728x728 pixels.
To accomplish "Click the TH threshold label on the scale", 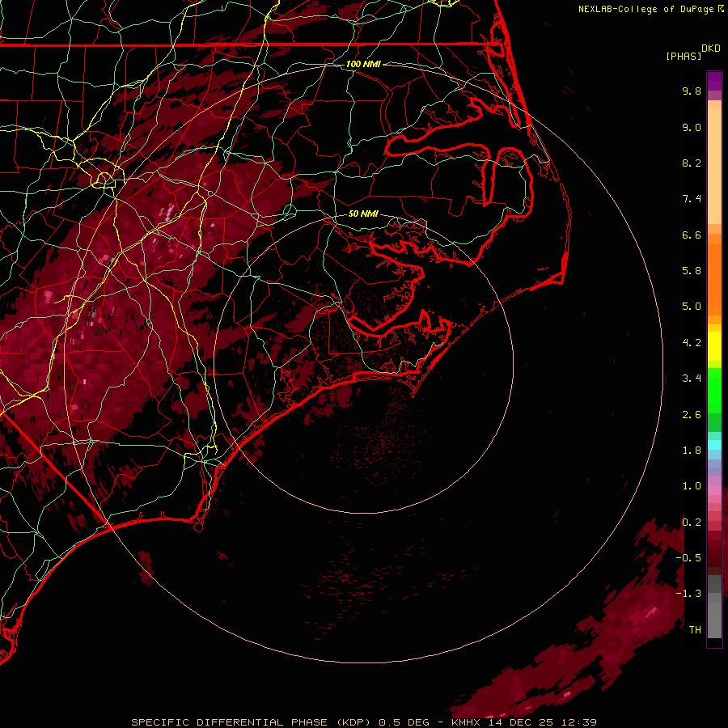I will 695,630.
